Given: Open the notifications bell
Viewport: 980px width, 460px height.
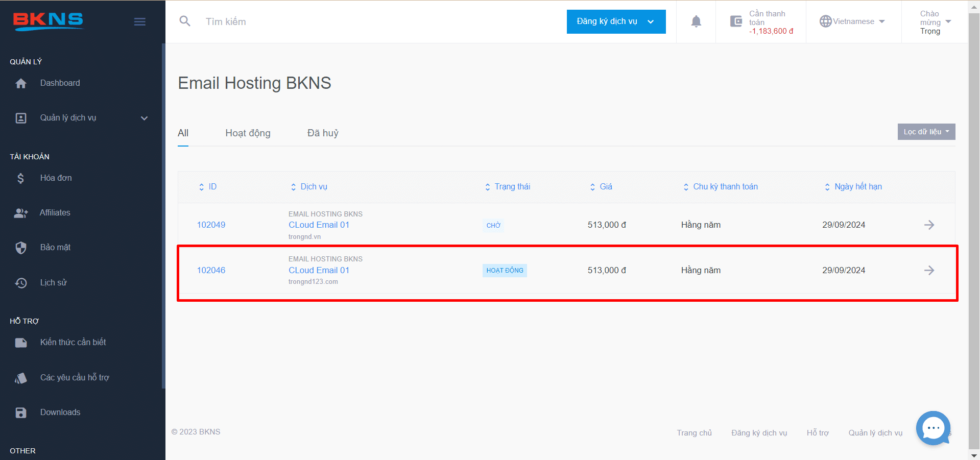Looking at the screenshot, I should click(x=696, y=21).
